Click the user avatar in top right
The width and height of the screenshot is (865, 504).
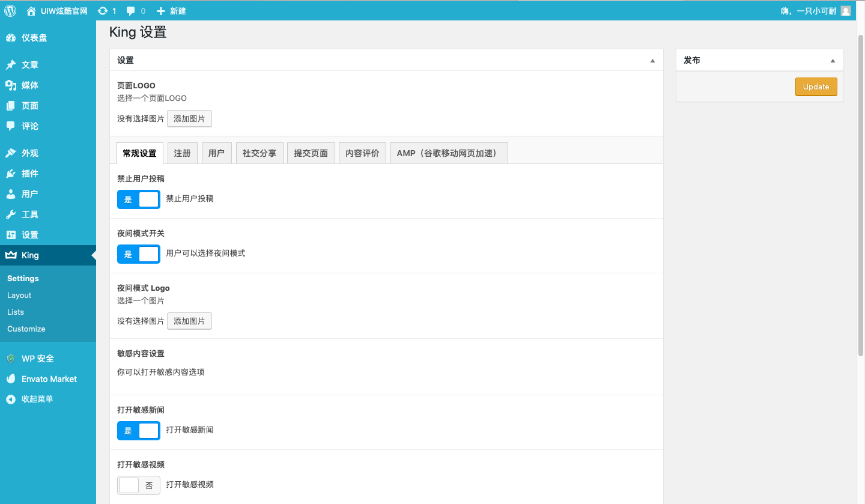pyautogui.click(x=845, y=11)
